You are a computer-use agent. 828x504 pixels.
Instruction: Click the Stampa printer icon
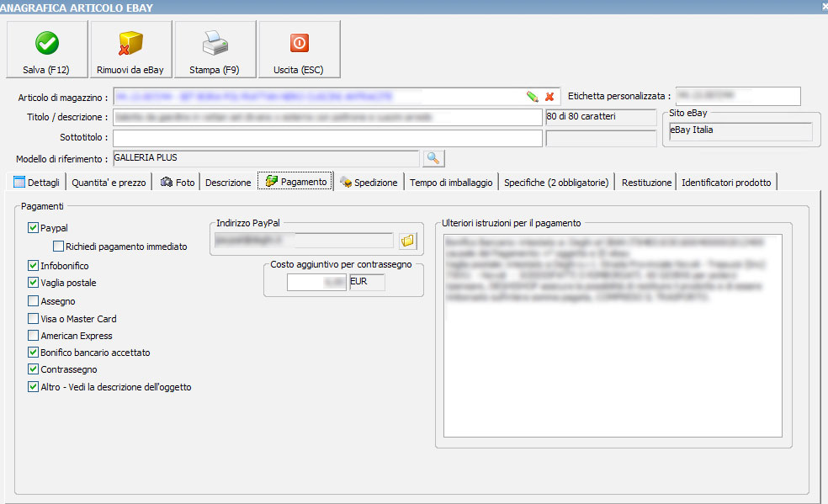click(215, 43)
